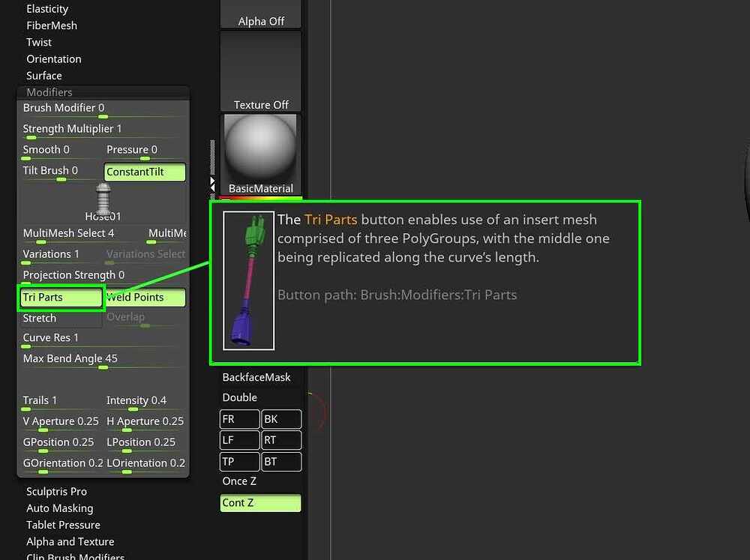Click the Max Bend Angle slider
Viewport: 750px width, 560px height.
point(103,361)
